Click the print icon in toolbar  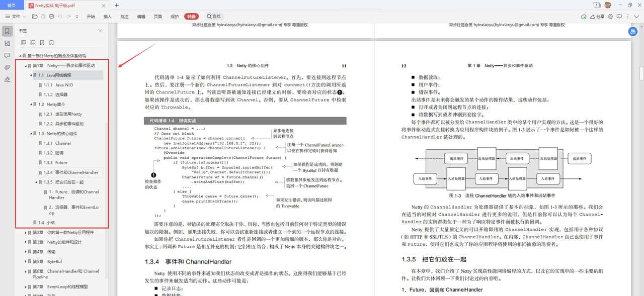(51, 17)
